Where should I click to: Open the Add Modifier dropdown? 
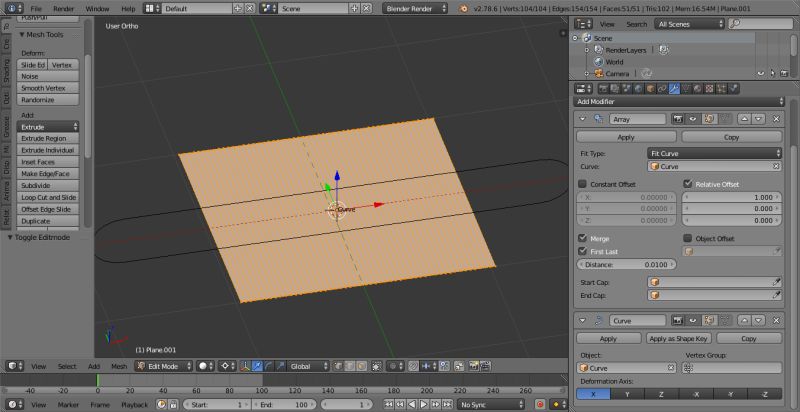679,101
